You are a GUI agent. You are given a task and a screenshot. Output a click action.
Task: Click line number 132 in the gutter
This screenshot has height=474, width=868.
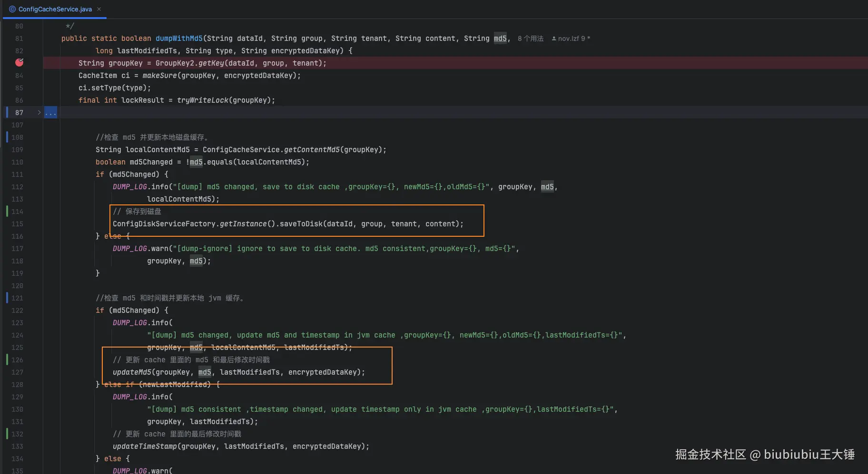[17, 434]
